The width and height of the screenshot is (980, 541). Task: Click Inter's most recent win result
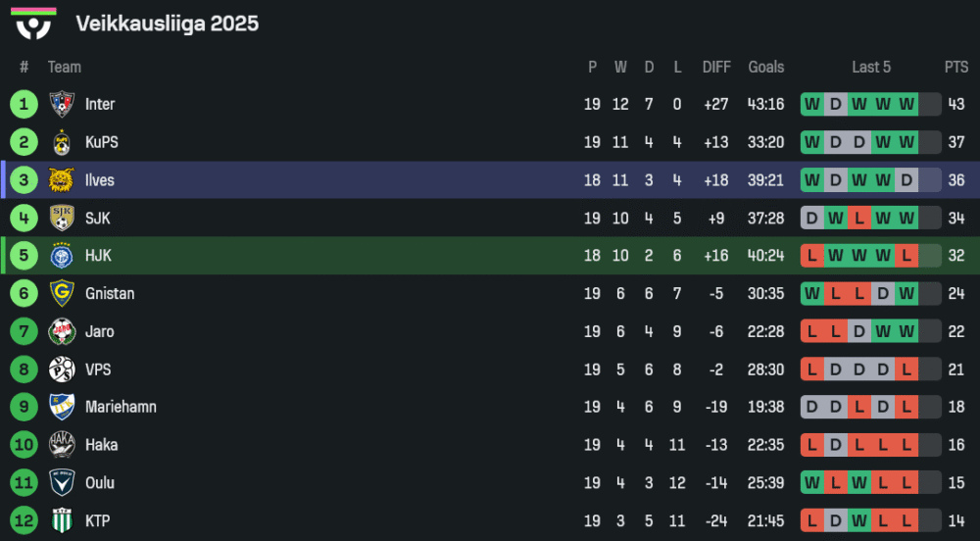pos(906,104)
